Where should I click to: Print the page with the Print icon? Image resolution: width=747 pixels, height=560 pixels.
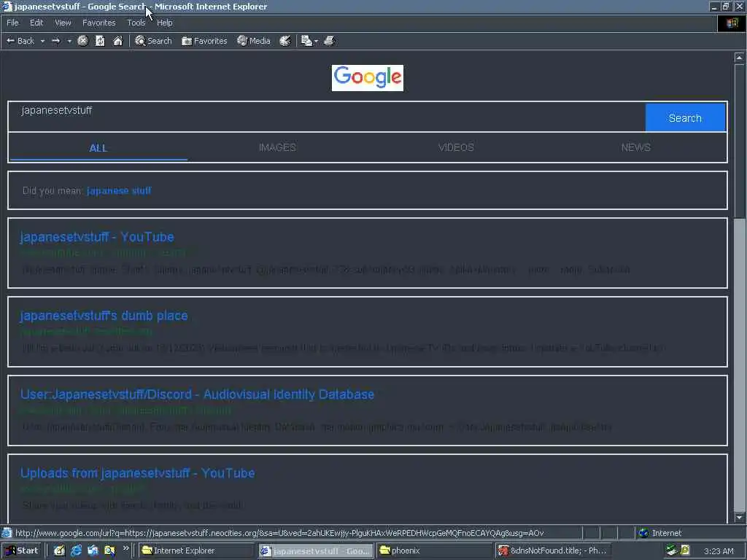[329, 41]
